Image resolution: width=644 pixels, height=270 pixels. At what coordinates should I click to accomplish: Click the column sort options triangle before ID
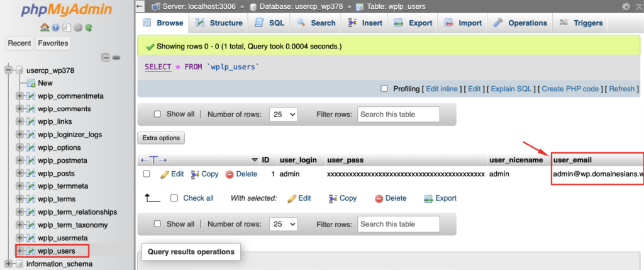point(255,160)
